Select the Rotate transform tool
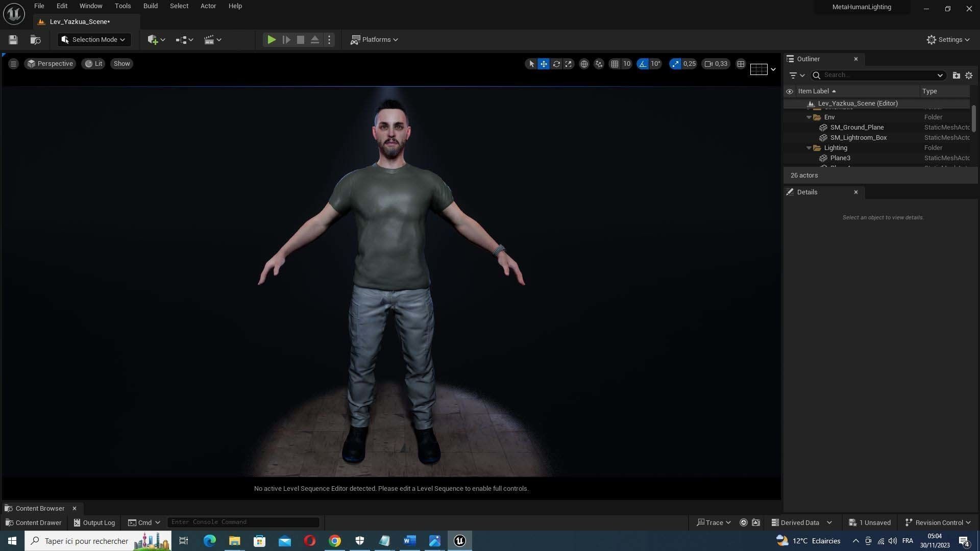Screen dimensions: 980x551 (556, 64)
